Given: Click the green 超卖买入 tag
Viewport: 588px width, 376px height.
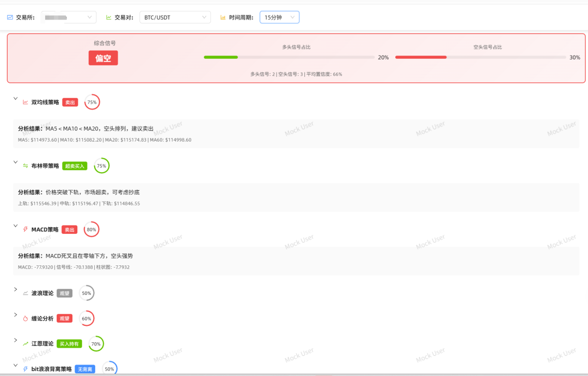Looking at the screenshot, I should tap(75, 166).
